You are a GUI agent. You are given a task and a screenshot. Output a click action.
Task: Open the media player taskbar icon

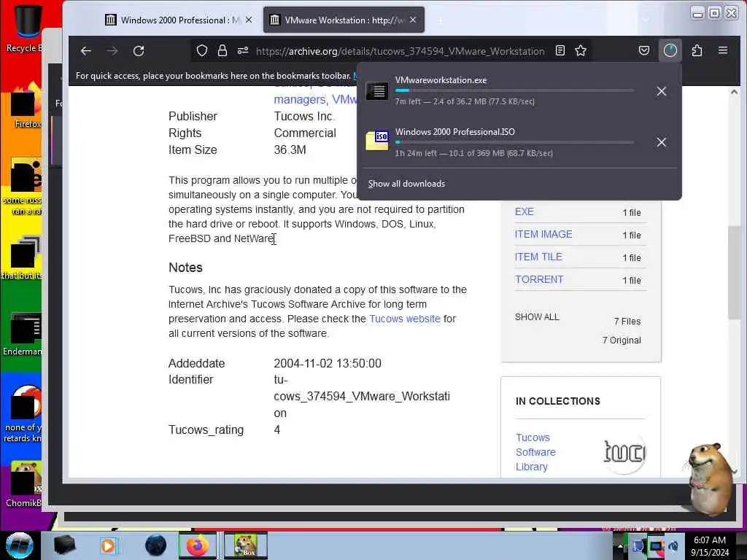pos(108,545)
